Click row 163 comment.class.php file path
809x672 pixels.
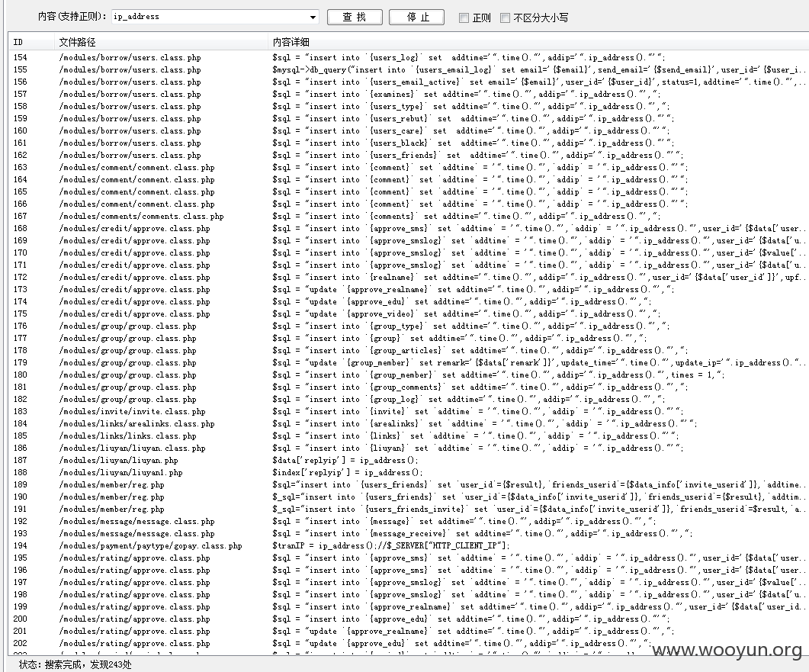tap(136, 167)
